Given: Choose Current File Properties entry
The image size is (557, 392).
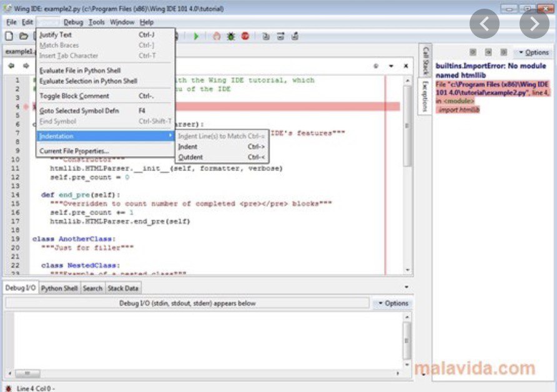Looking at the screenshot, I should pyautogui.click(x=105, y=151).
